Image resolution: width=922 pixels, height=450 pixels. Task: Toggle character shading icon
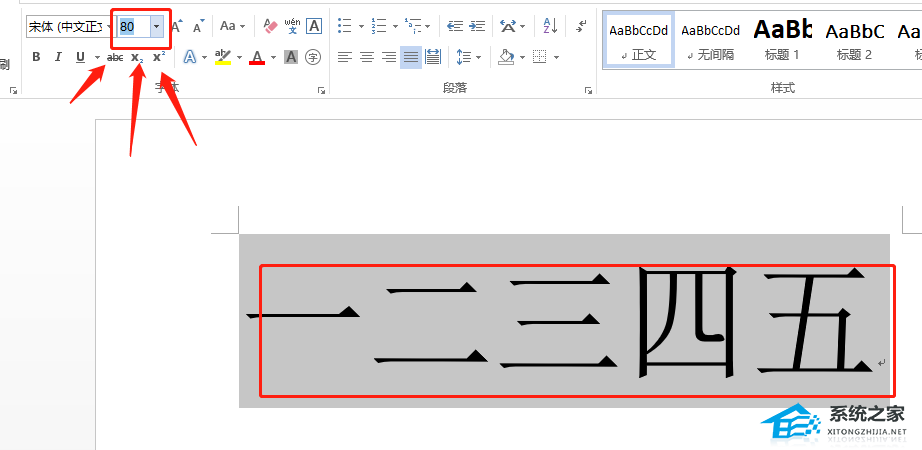[x=291, y=57]
